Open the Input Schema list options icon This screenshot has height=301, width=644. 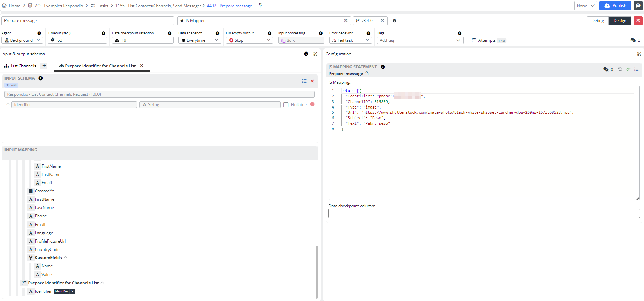tap(304, 81)
